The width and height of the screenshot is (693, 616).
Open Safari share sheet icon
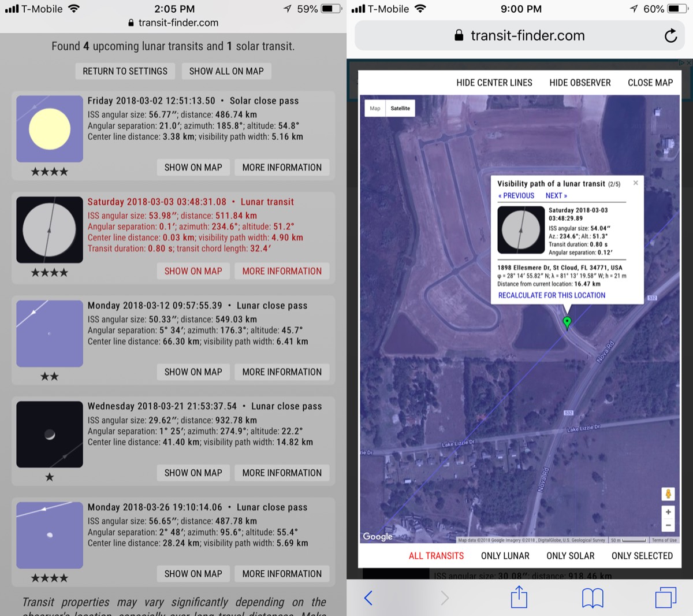tap(519, 596)
